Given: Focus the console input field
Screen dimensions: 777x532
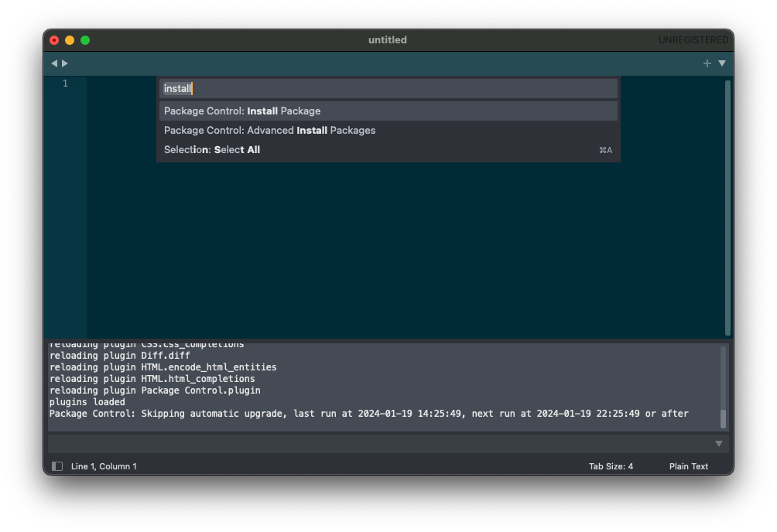Looking at the screenshot, I should [x=379, y=444].
